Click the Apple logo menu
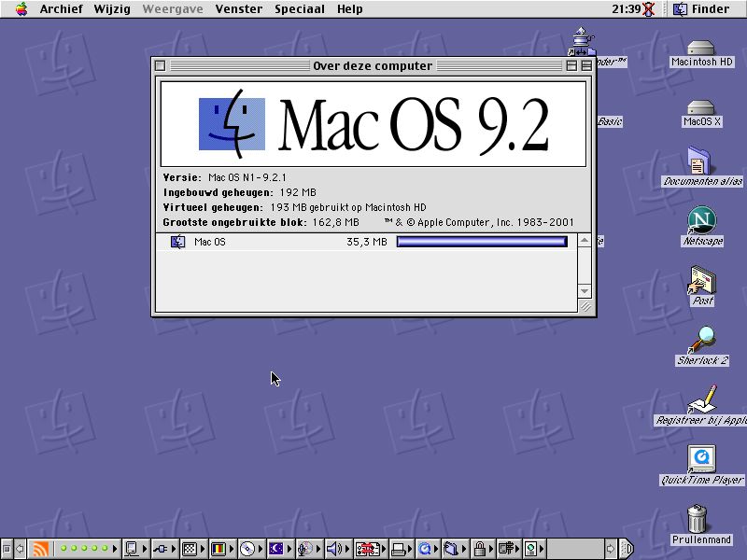Image resolution: width=747 pixels, height=560 pixels. point(21,9)
